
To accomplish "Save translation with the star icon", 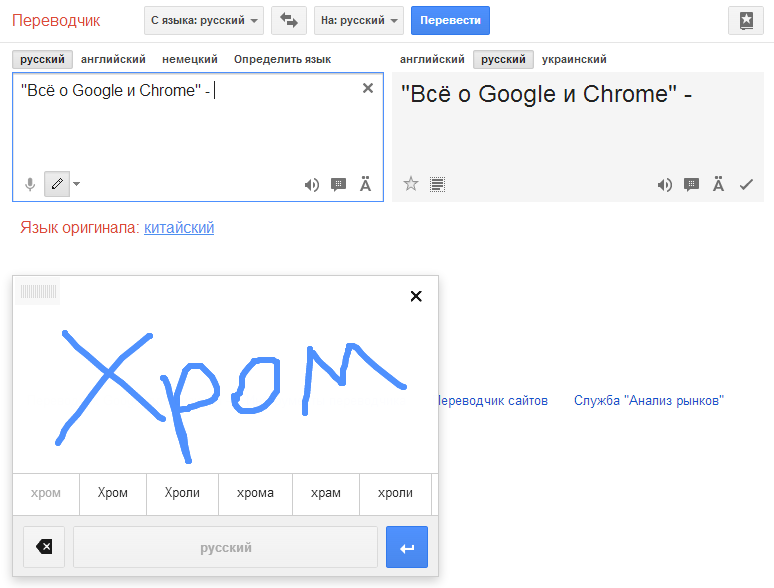I will click(411, 184).
